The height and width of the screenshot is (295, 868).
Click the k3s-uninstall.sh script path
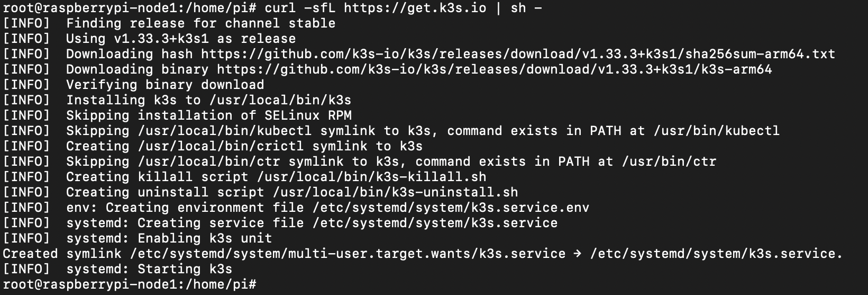395,192
